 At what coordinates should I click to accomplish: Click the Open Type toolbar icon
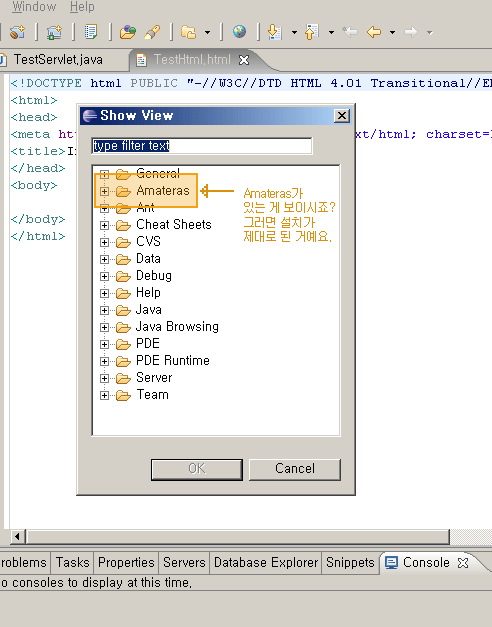pyautogui.click(x=128, y=32)
